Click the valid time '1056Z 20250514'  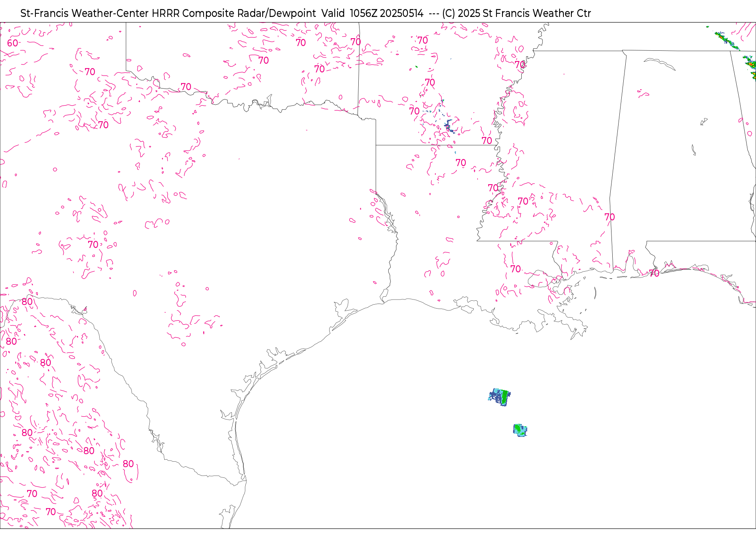tap(387, 13)
